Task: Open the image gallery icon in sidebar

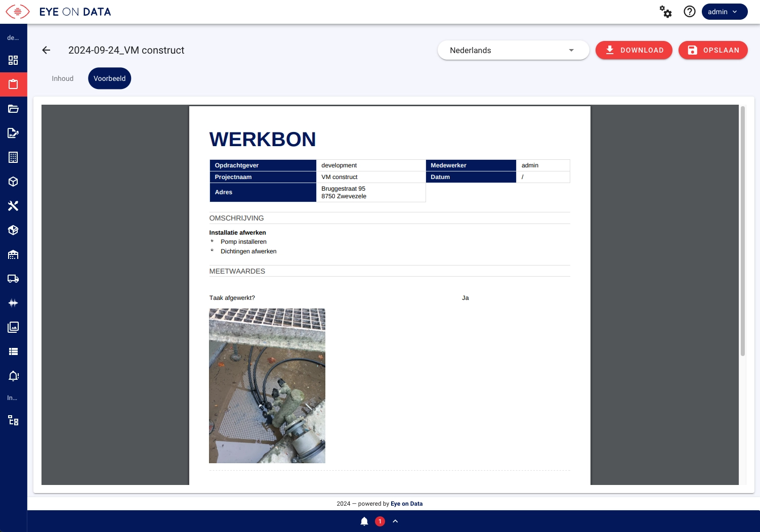Action: pyautogui.click(x=13, y=327)
